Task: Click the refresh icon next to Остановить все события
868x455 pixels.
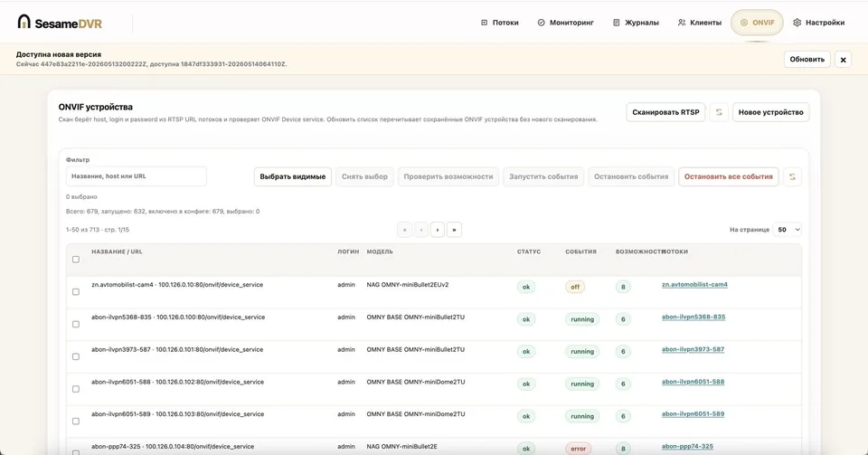Action: (x=792, y=176)
